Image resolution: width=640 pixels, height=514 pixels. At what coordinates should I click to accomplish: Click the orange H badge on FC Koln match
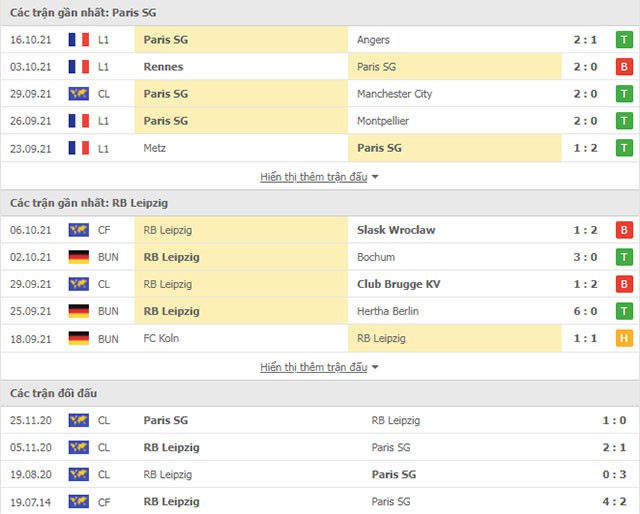[624, 338]
